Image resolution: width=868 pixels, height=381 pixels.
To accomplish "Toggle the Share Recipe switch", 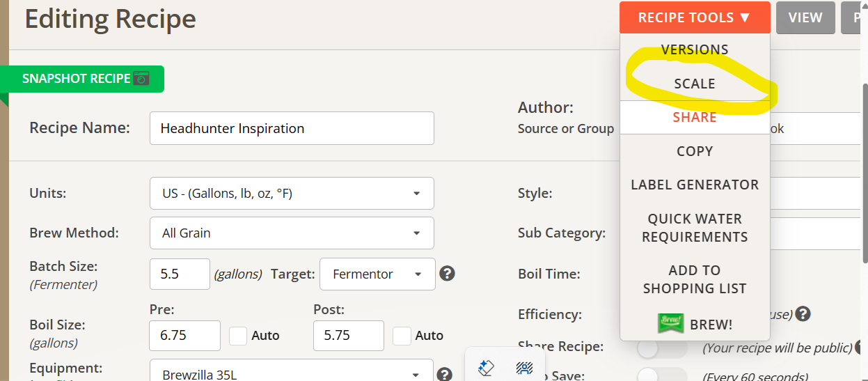I will [x=662, y=348].
